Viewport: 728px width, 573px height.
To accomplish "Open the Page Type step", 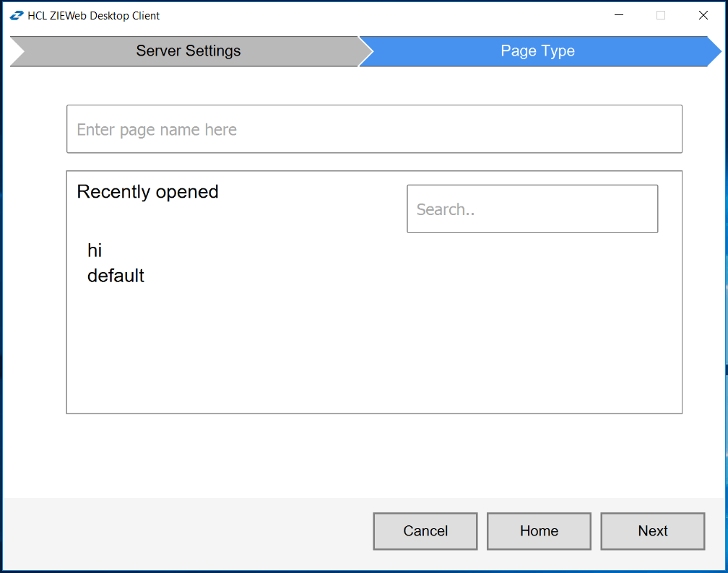I will click(537, 51).
